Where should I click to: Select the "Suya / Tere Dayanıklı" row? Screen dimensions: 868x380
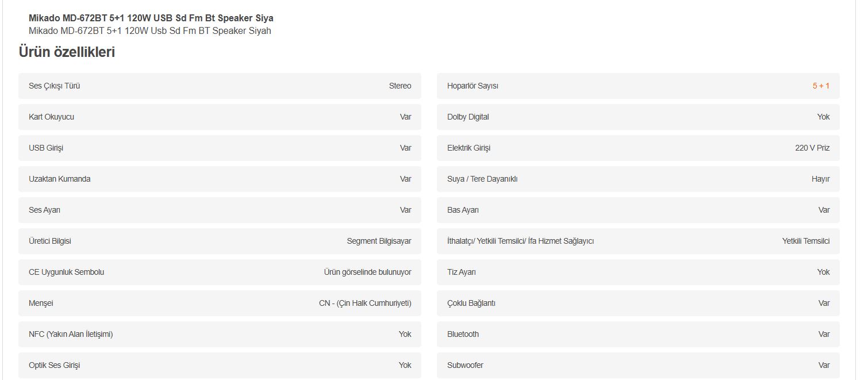[x=638, y=179]
